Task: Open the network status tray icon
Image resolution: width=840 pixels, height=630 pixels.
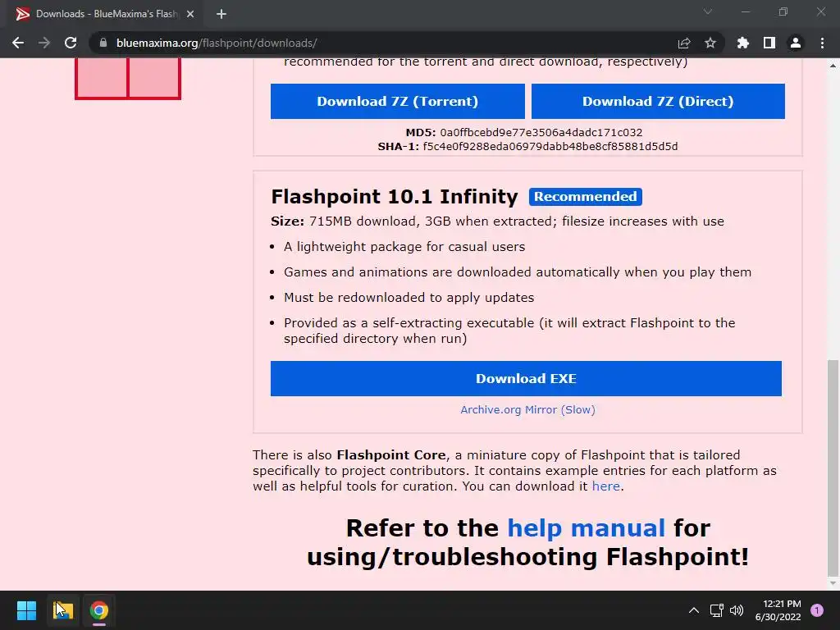Action: coord(716,610)
